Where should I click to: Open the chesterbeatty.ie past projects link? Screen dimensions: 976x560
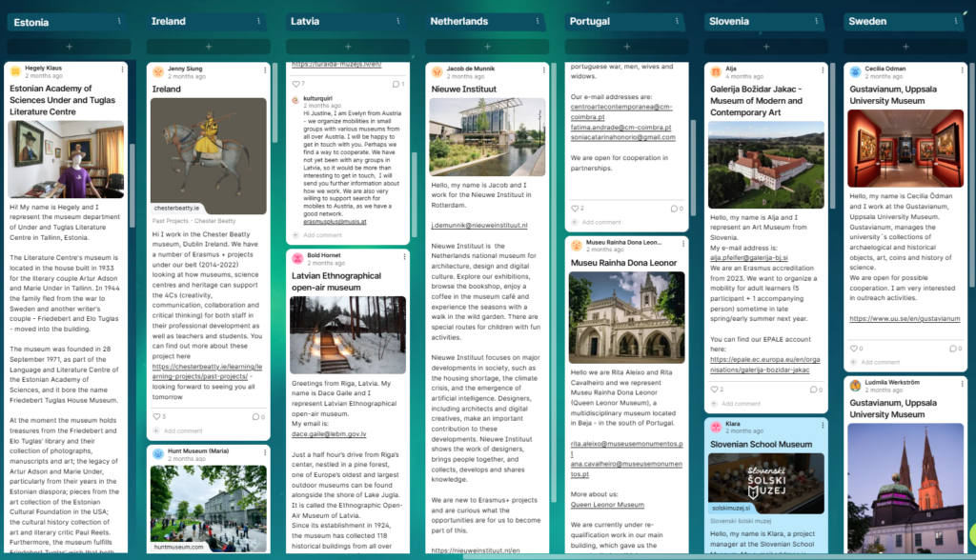click(207, 371)
